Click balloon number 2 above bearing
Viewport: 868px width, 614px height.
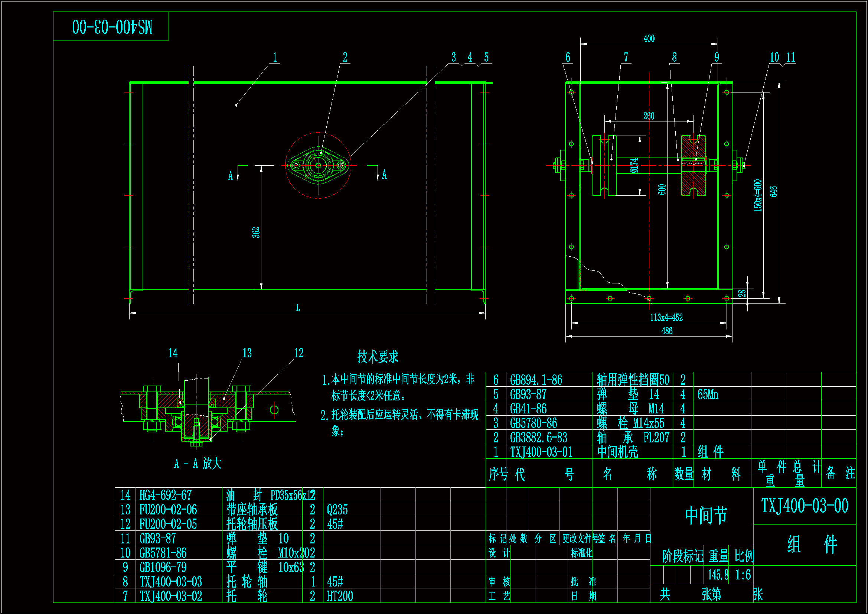click(345, 57)
